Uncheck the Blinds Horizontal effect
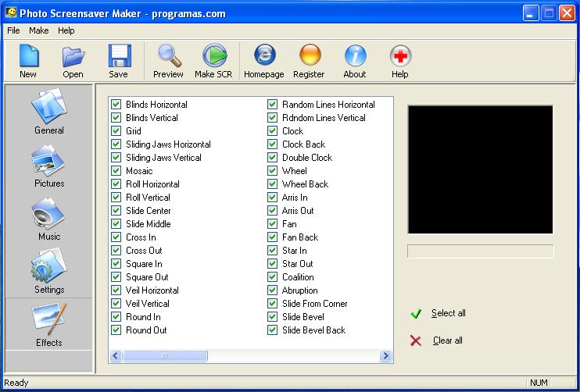 tap(116, 104)
